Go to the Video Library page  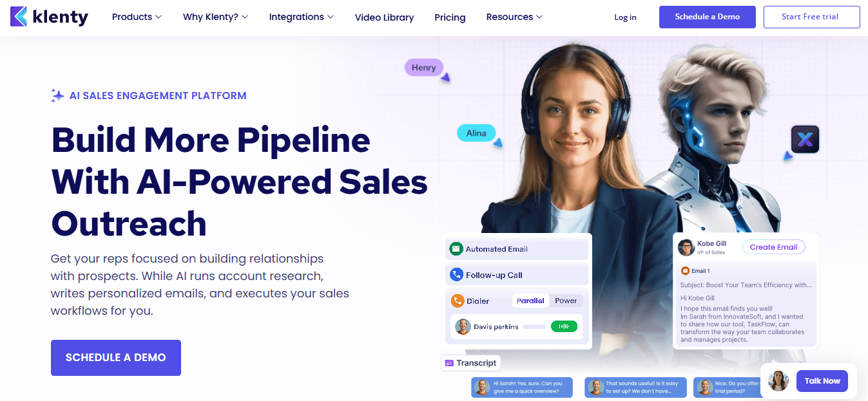click(x=385, y=17)
